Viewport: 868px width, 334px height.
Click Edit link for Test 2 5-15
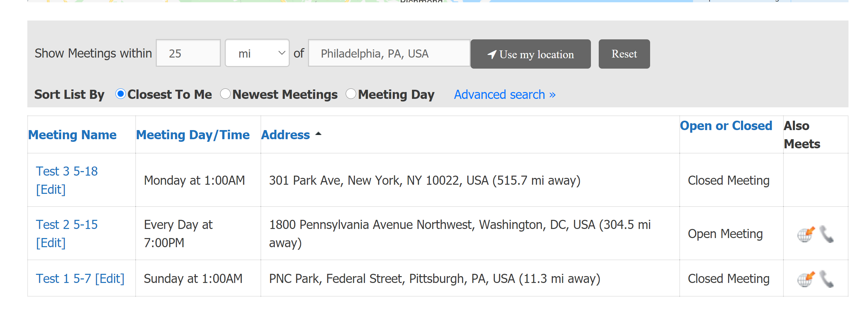click(51, 243)
